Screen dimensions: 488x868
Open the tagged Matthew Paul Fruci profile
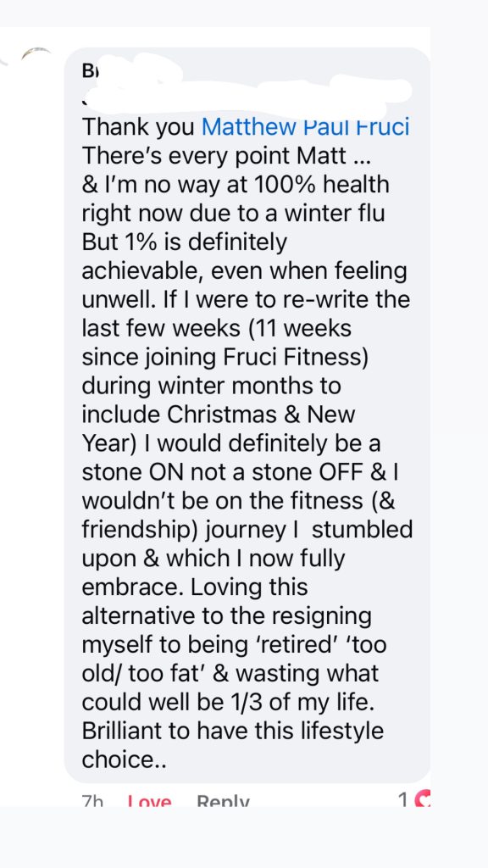pyautogui.click(x=305, y=127)
